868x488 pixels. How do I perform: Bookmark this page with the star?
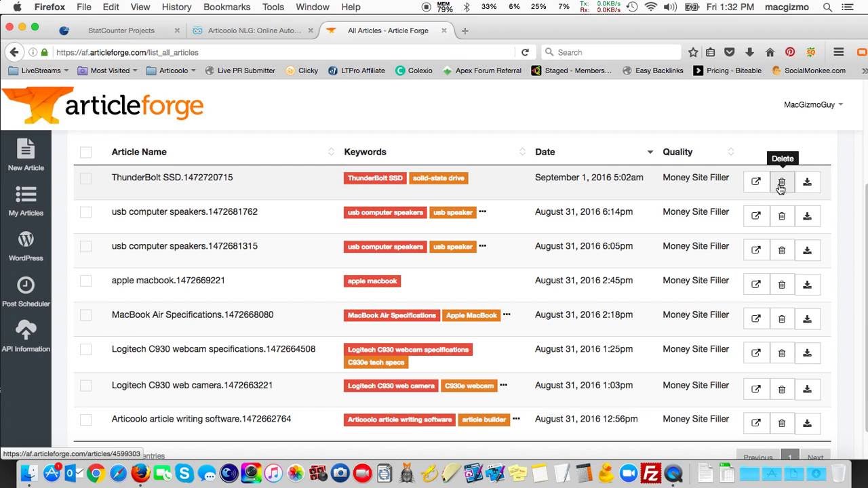click(x=693, y=52)
